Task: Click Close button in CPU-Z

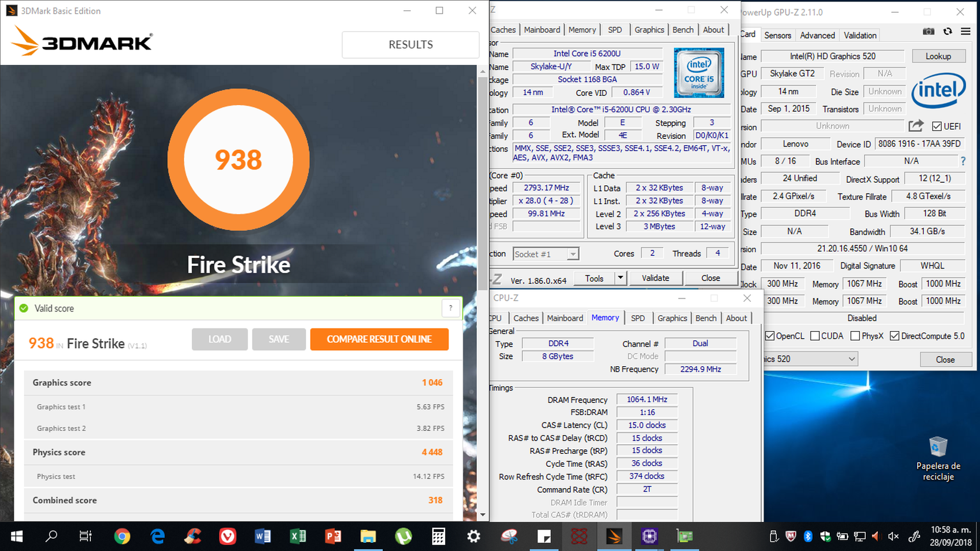Action: (x=710, y=278)
